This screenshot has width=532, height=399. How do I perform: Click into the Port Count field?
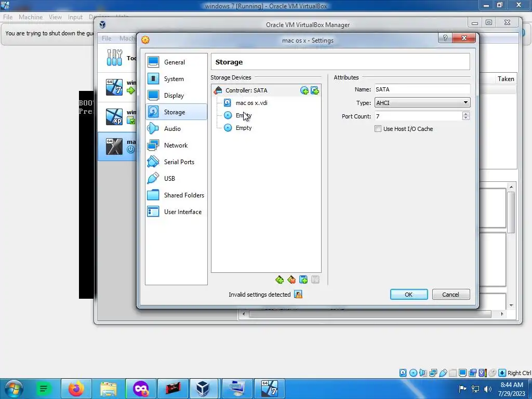[x=418, y=116]
